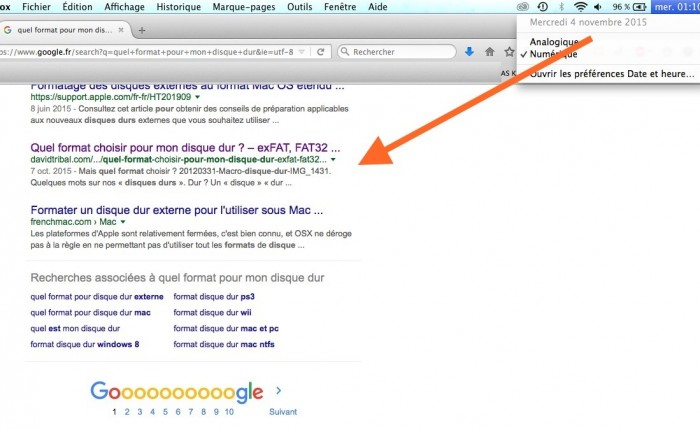
Task: Open the Fichier menu
Action: [x=37, y=7]
